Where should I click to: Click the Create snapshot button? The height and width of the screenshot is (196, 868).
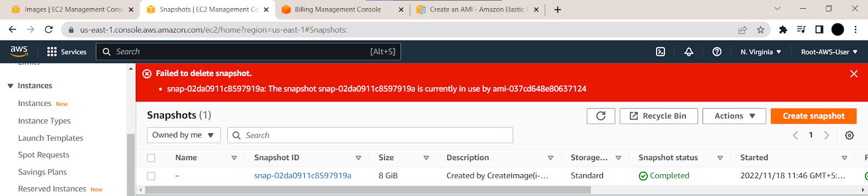point(813,116)
